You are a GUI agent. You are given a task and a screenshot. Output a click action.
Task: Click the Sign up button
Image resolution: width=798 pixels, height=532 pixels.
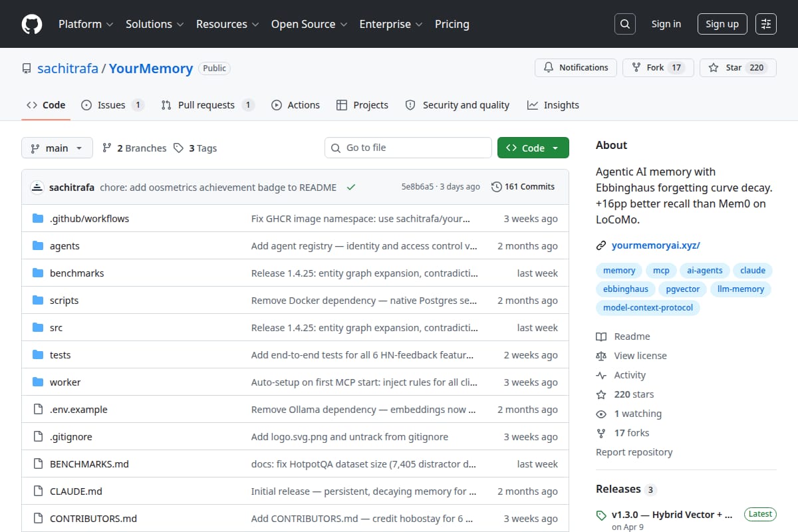coord(722,24)
